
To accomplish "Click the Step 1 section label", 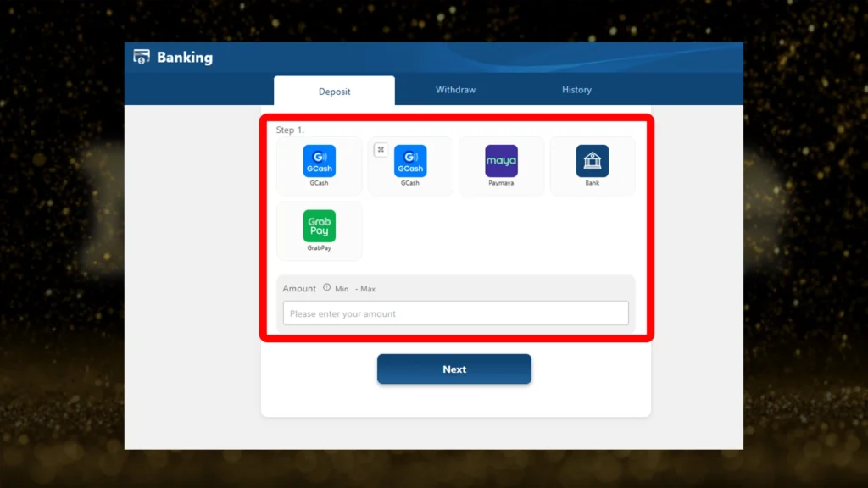I will tap(289, 129).
